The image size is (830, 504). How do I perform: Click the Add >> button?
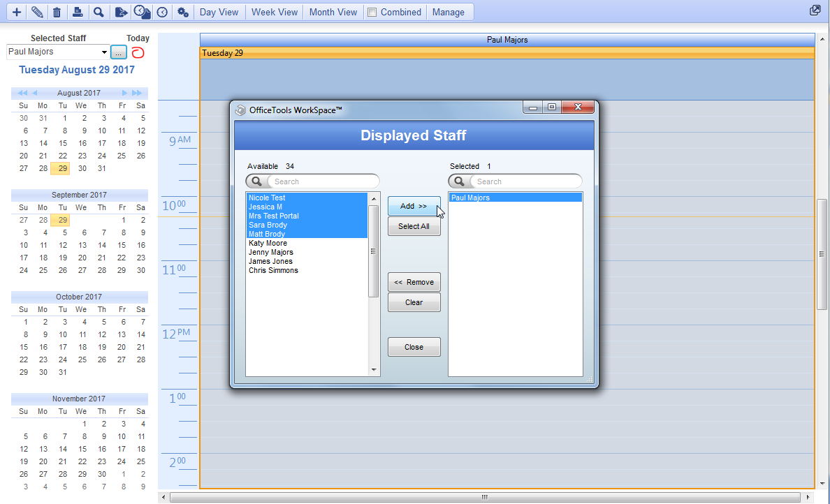point(414,206)
